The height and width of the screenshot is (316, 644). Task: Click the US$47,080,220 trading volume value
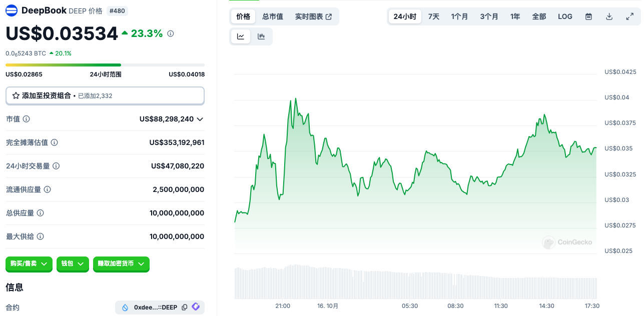tap(178, 166)
